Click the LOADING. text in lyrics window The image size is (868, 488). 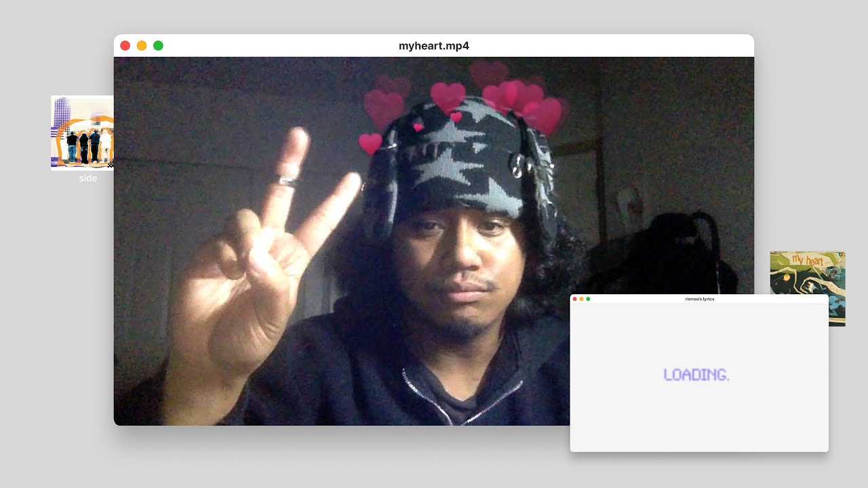pyautogui.click(x=696, y=375)
